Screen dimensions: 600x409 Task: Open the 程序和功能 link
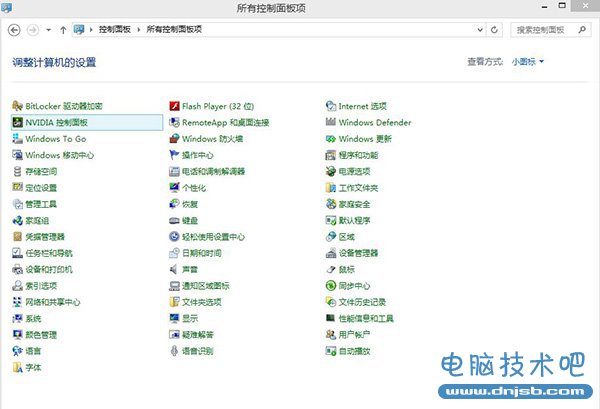359,155
